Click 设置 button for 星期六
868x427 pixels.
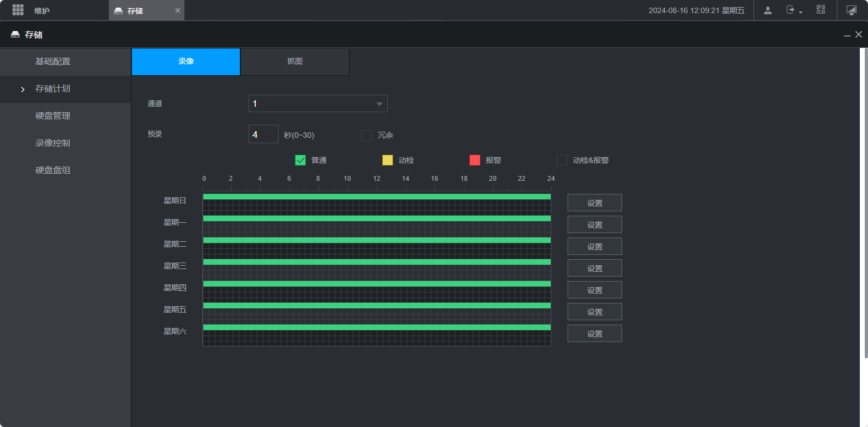(594, 333)
